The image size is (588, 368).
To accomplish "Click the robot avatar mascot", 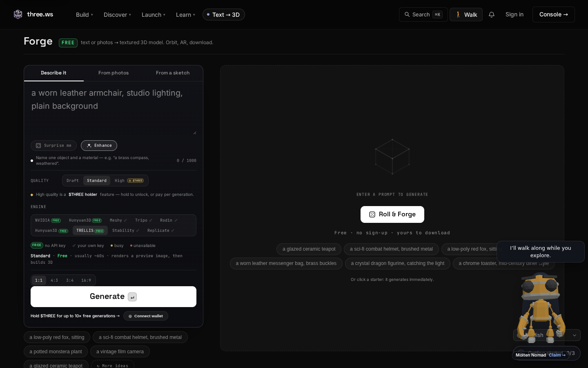I will (x=541, y=307).
